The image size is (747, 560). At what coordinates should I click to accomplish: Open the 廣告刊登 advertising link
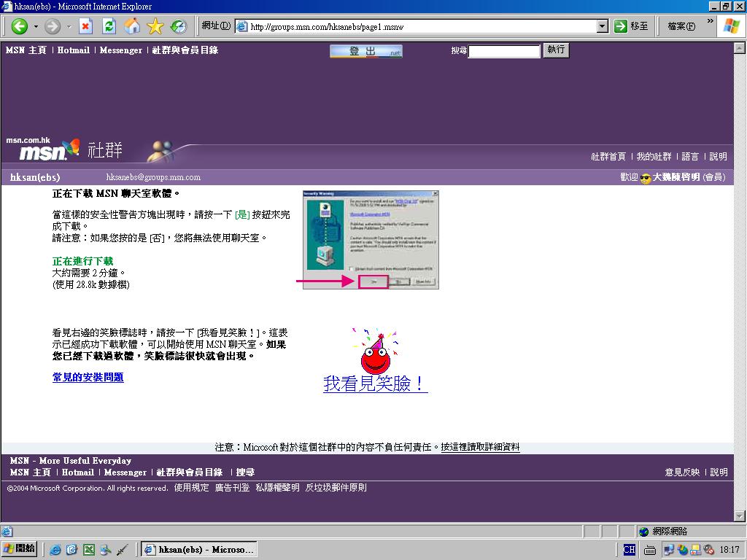pyautogui.click(x=232, y=488)
